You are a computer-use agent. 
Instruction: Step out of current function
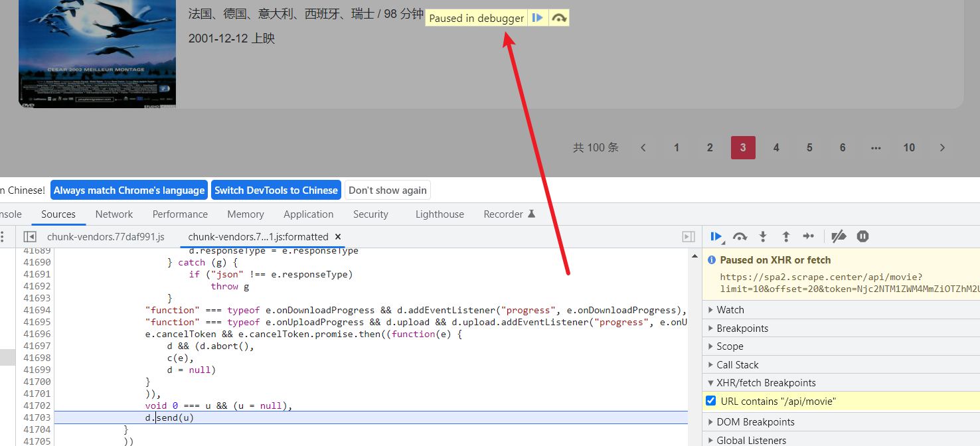785,236
